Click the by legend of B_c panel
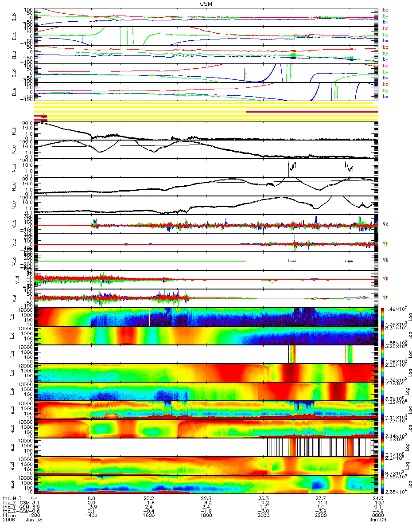Image resolution: width=412 pixels, height=532 pixels. pos(385,34)
